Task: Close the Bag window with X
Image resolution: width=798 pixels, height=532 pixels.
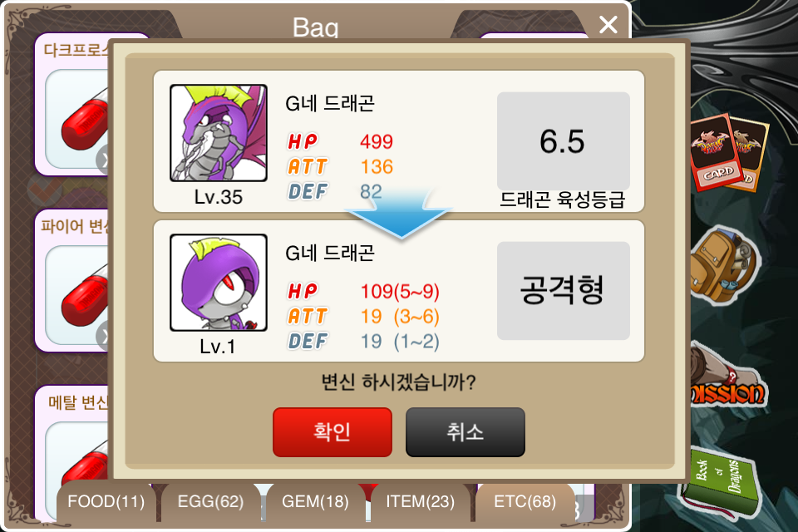Action: (608, 24)
